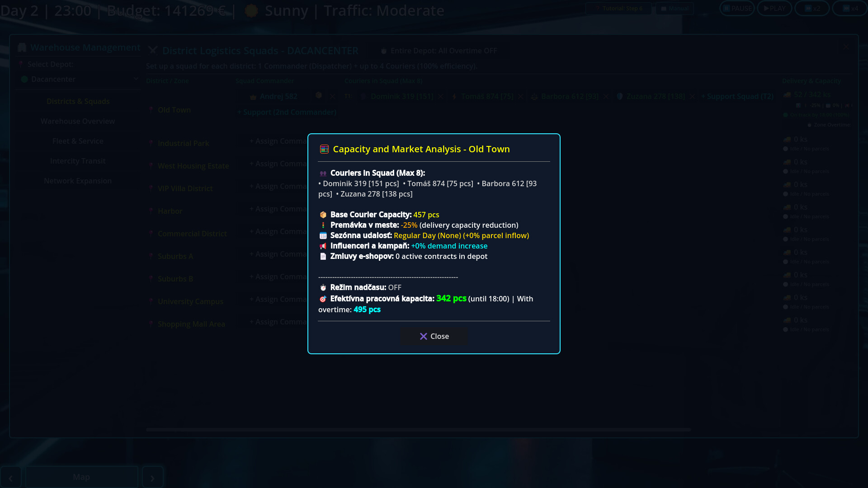Switch to Fleet & Service tab
Screen dimensions: 868x488
click(78, 141)
